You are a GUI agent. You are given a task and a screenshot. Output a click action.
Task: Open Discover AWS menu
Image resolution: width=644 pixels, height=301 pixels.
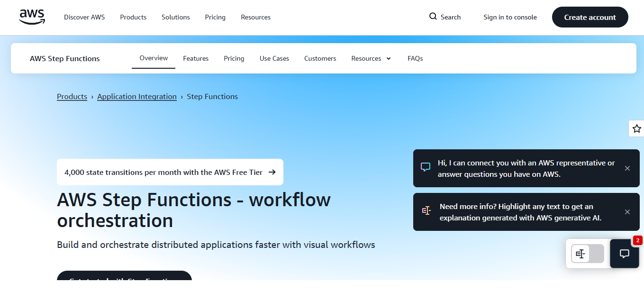84,17
